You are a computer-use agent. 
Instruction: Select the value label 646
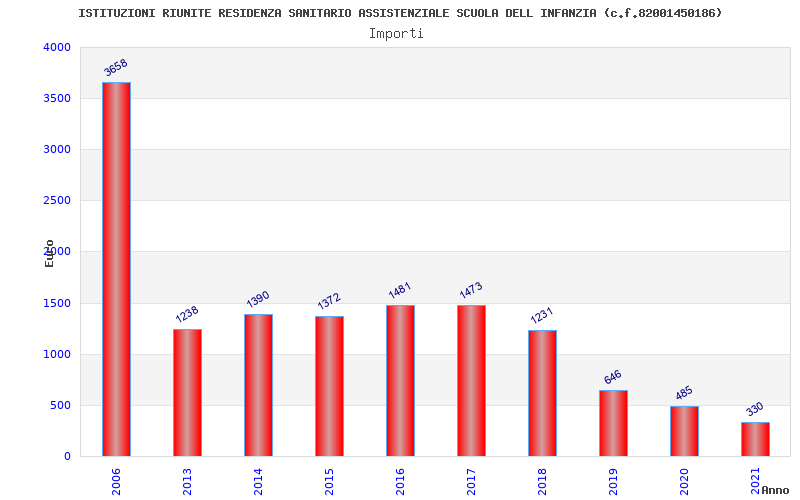612,377
